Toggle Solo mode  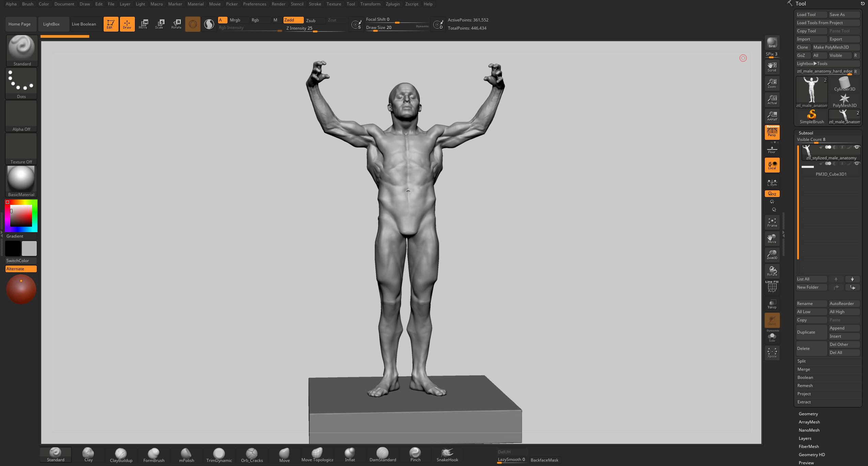pos(772,337)
